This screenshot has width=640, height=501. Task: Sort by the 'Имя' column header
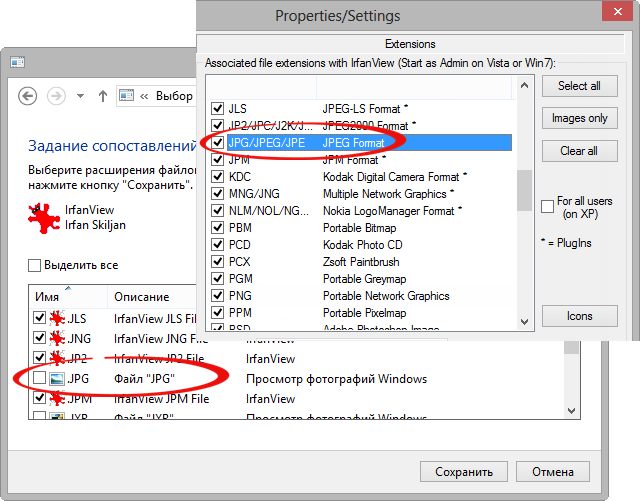68,297
